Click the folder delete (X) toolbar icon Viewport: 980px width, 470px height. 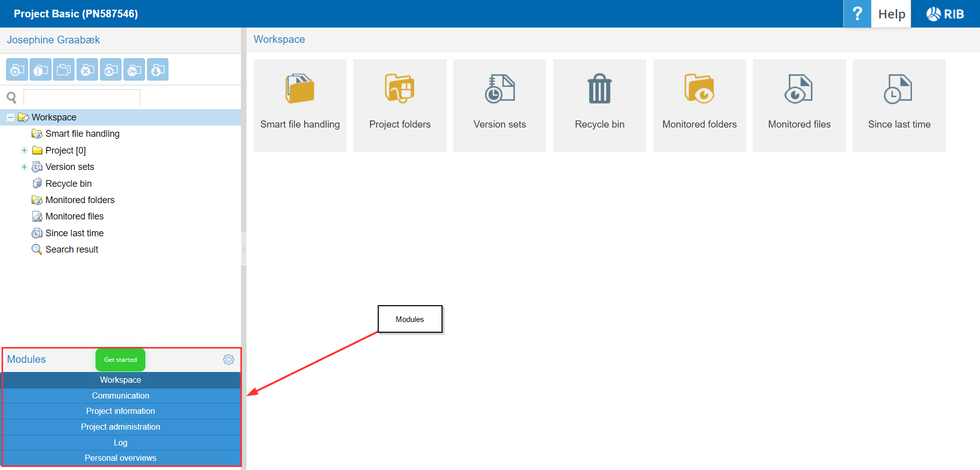(x=87, y=70)
